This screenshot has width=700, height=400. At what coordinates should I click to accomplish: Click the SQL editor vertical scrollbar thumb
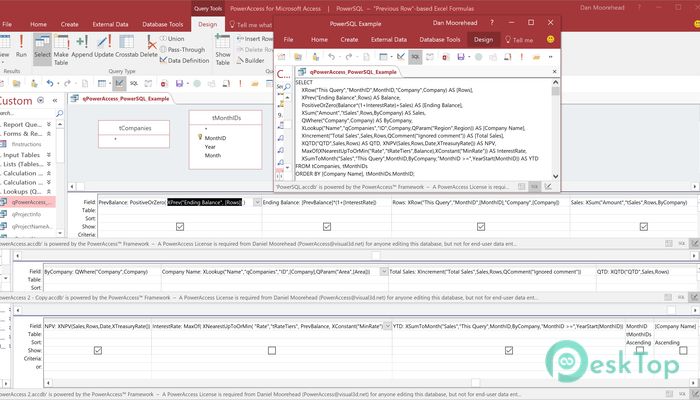(555, 92)
